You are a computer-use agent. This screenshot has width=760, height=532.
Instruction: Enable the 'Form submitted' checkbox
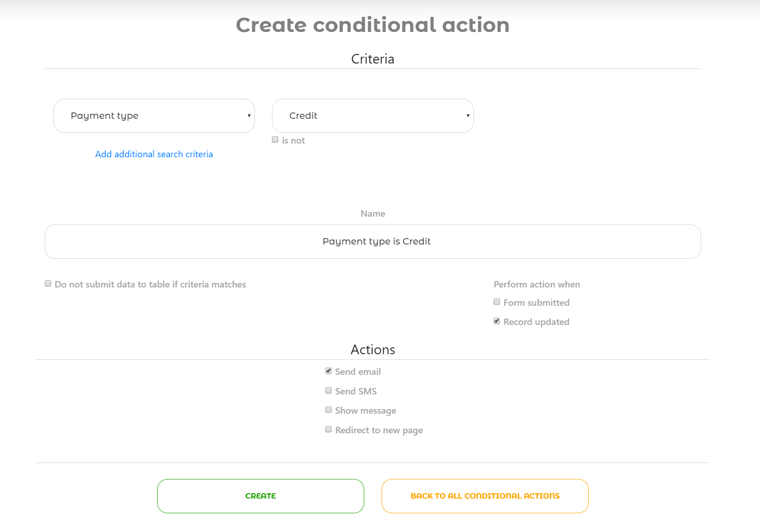coord(497,302)
